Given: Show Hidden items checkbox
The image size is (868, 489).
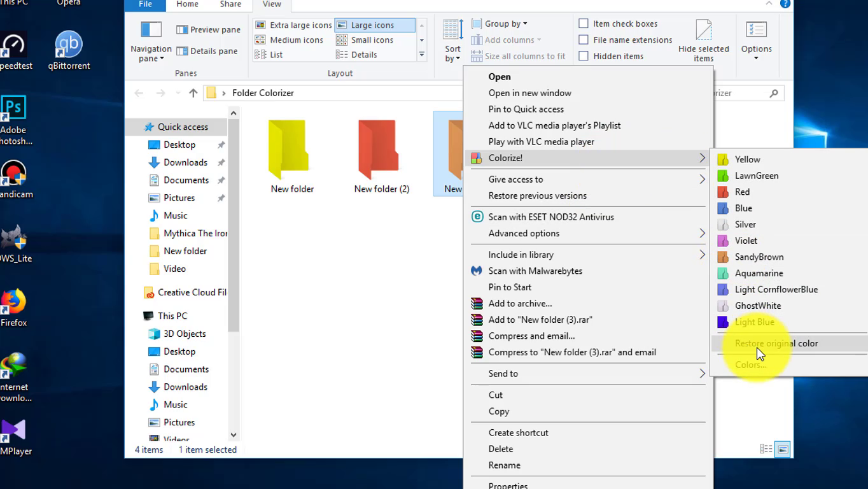Looking at the screenshot, I should [584, 56].
